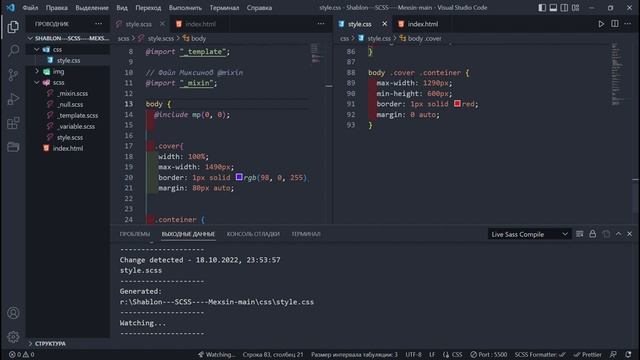
Task: Click the Watching Sass status item
Action: 217,355
